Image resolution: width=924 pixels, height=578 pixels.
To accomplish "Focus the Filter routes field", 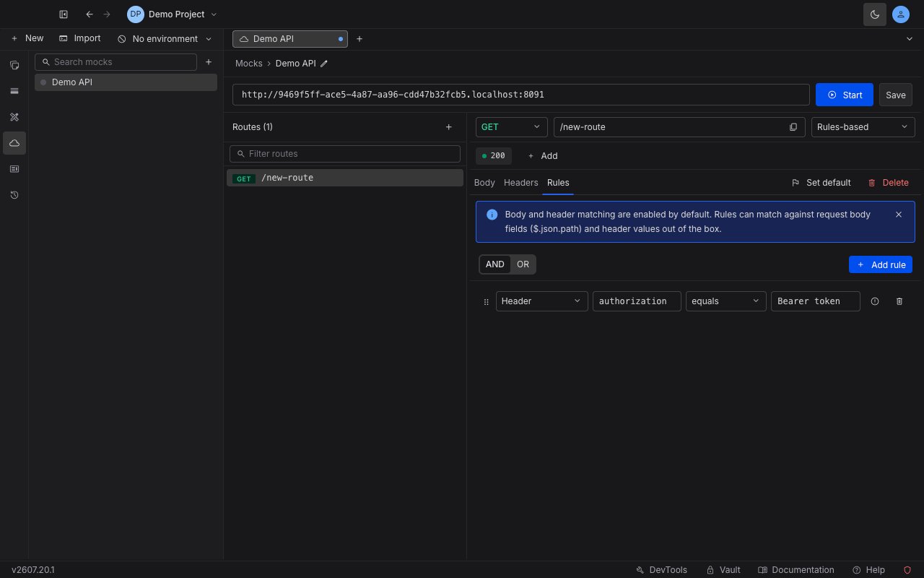I will 345,154.
